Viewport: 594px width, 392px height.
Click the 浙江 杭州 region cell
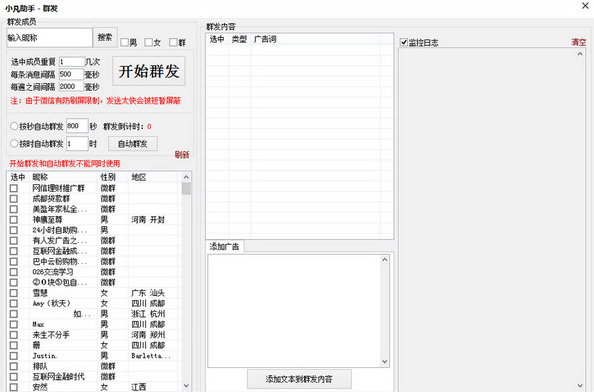coord(148,314)
